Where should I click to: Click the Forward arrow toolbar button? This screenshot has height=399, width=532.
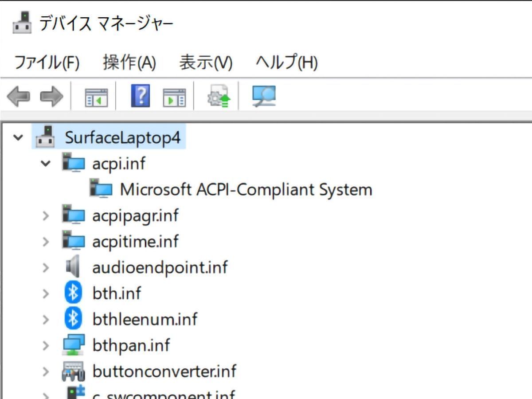tap(52, 96)
